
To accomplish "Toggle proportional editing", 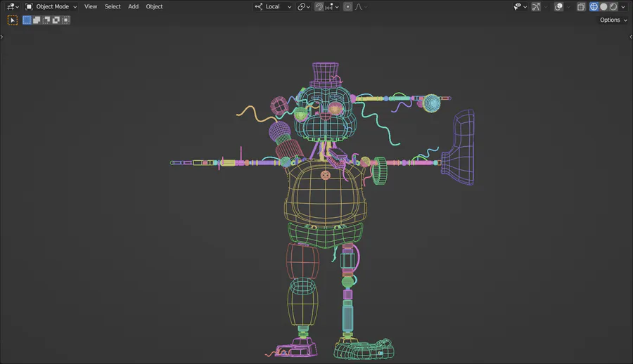I will click(x=347, y=6).
